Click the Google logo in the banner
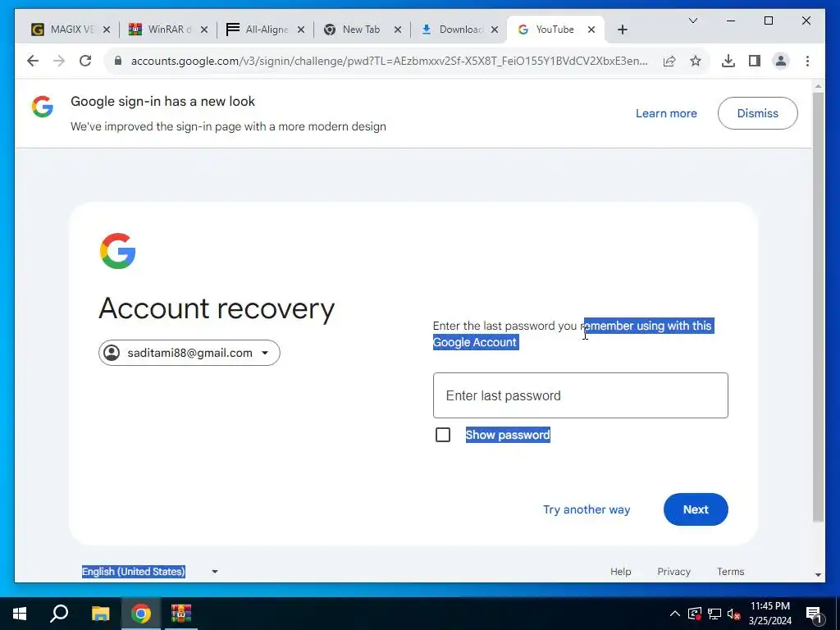This screenshot has width=840, height=630. (43, 107)
